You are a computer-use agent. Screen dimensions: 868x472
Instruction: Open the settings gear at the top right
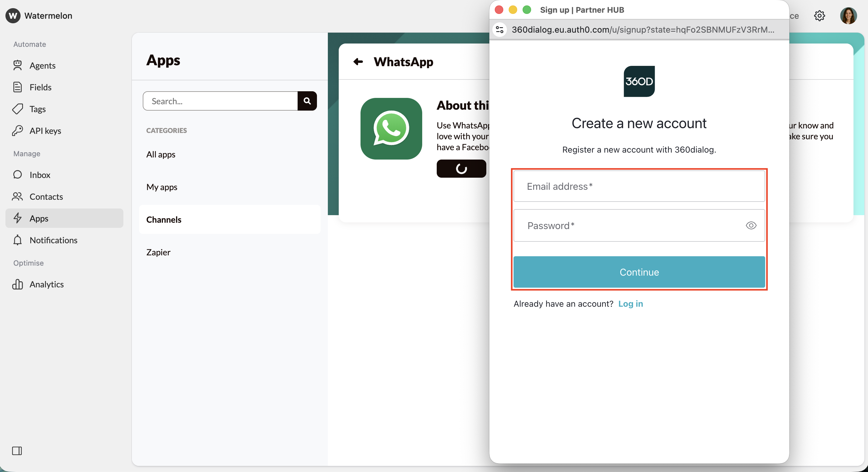pos(820,16)
